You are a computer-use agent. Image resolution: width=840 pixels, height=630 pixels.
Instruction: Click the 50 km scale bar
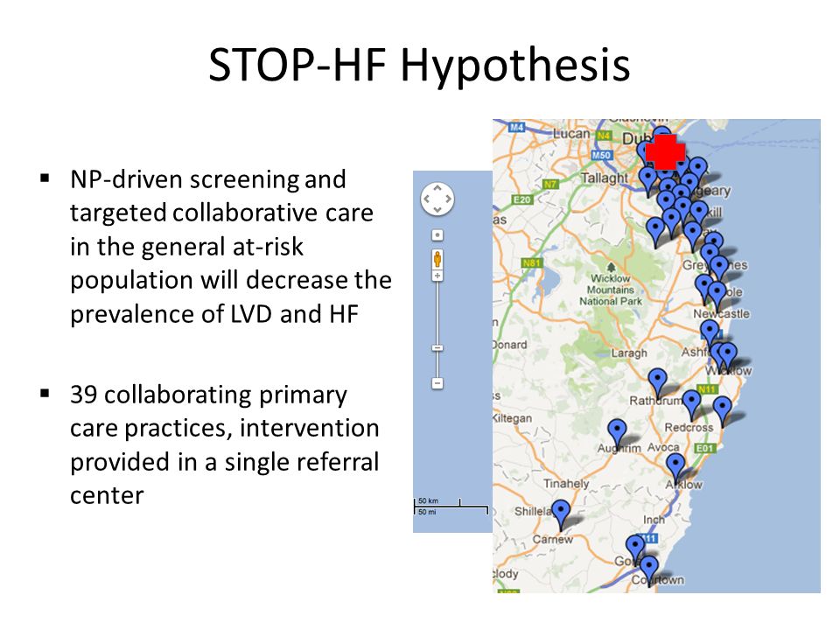point(451,507)
